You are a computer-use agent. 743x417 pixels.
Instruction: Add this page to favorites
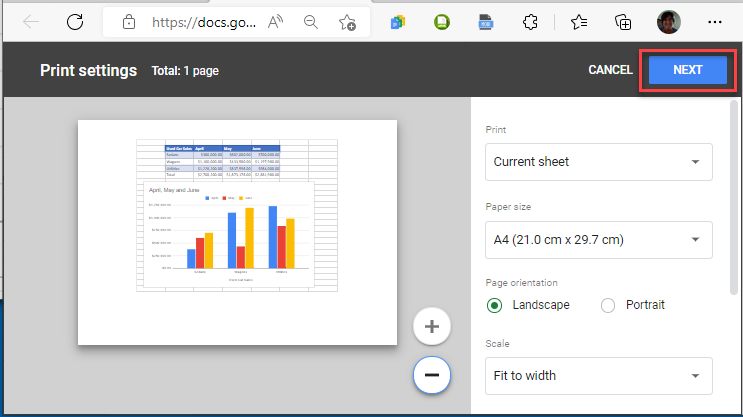click(347, 21)
